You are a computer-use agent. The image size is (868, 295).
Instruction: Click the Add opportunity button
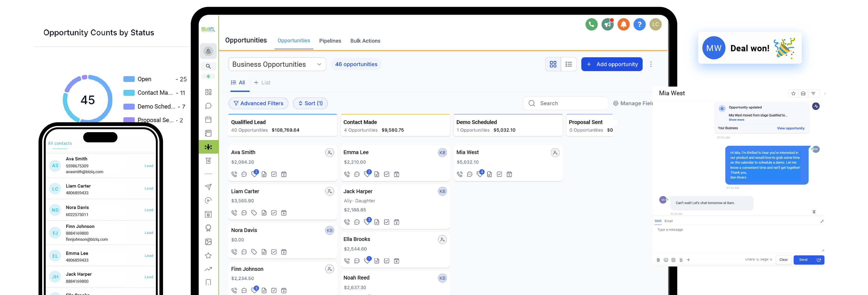pos(612,64)
